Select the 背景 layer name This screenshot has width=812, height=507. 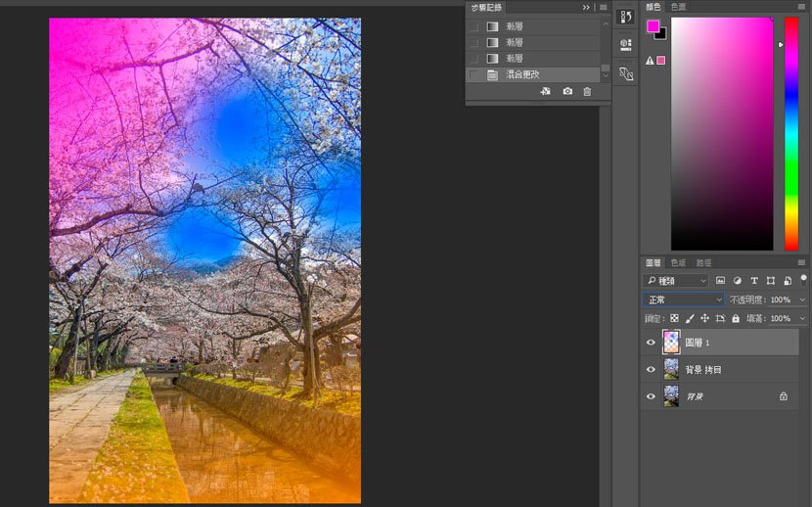[695, 396]
